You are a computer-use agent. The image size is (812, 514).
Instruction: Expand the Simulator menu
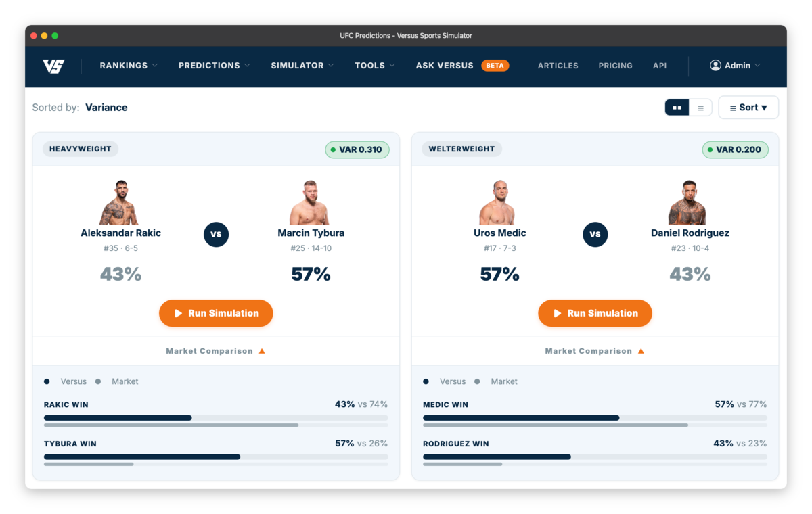(302, 66)
